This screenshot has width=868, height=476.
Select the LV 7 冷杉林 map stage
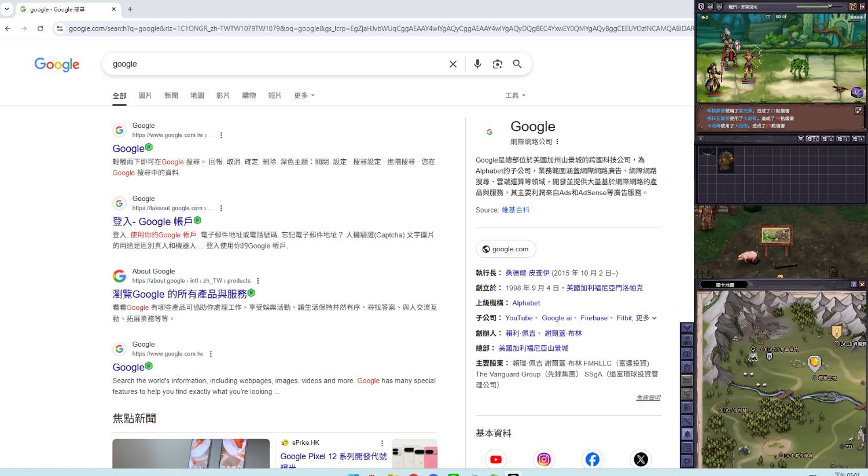pos(732,410)
